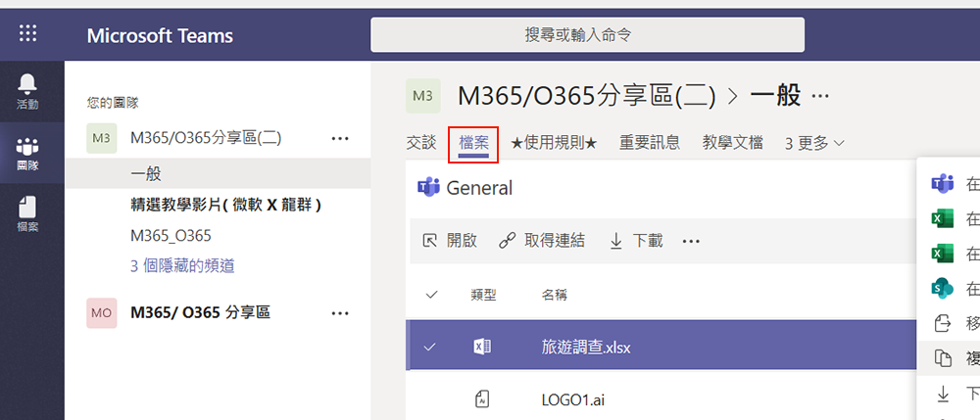Screen dimensions: 980x420
Task: Click the file icon of LOGO1.ai
Action: (482, 399)
